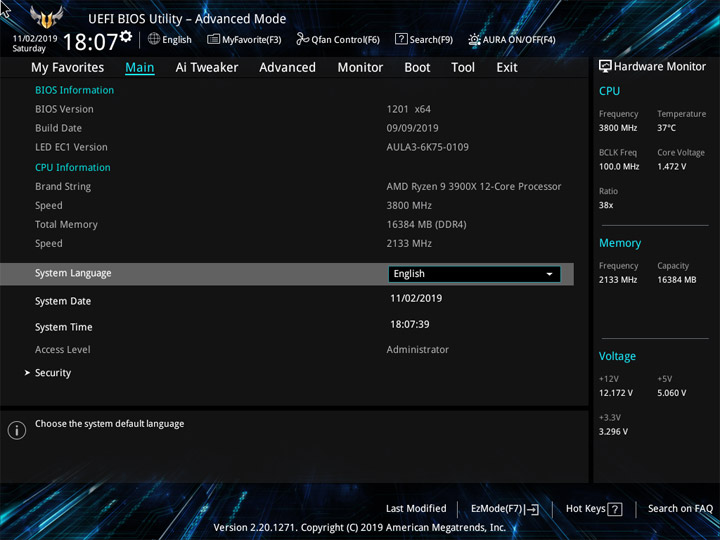The image size is (720, 540).
Task: Click the Search(F9) question mark icon
Action: (401, 39)
